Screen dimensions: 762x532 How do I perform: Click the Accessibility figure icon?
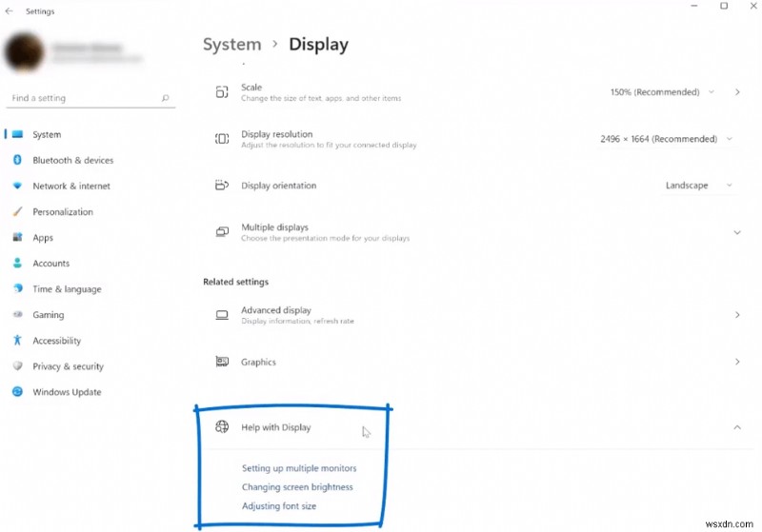tap(17, 340)
